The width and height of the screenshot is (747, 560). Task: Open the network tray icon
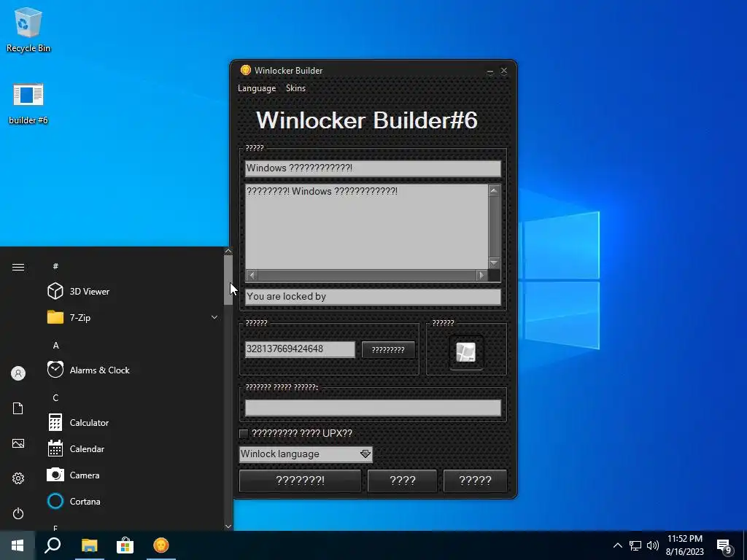[x=635, y=545]
